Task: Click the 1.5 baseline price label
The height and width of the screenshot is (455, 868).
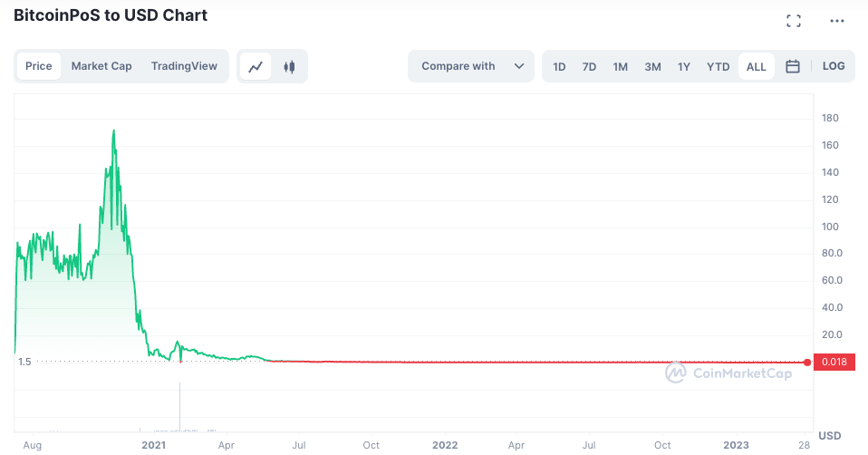Action: coord(24,362)
